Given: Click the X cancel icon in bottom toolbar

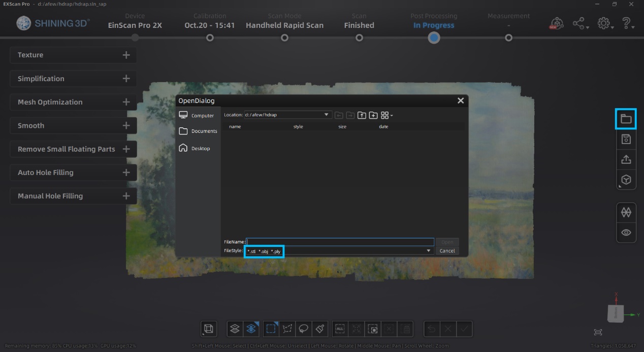Looking at the screenshot, I should click(x=448, y=329).
